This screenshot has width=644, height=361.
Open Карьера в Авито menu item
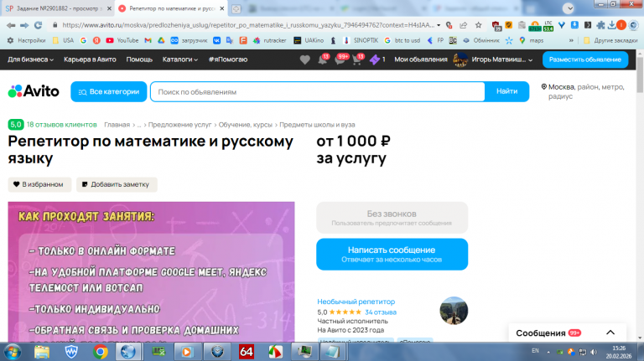(x=90, y=59)
